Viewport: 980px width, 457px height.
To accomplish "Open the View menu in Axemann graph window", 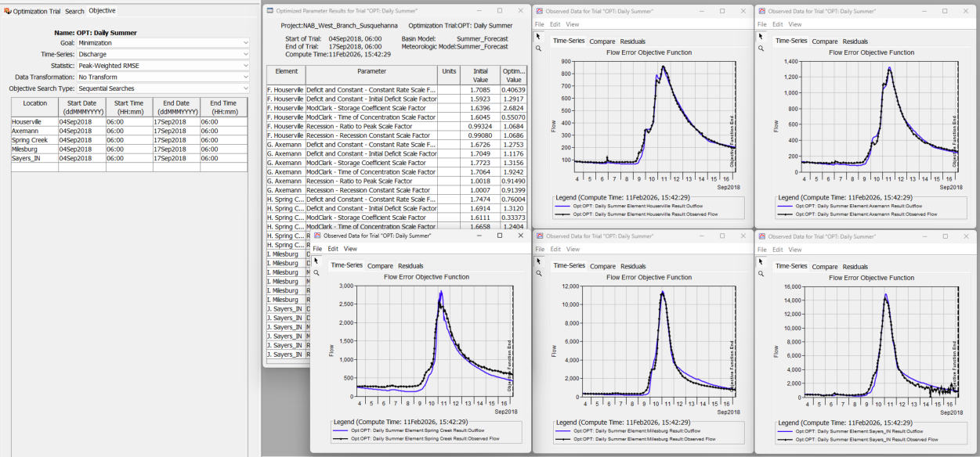I will pyautogui.click(x=795, y=24).
